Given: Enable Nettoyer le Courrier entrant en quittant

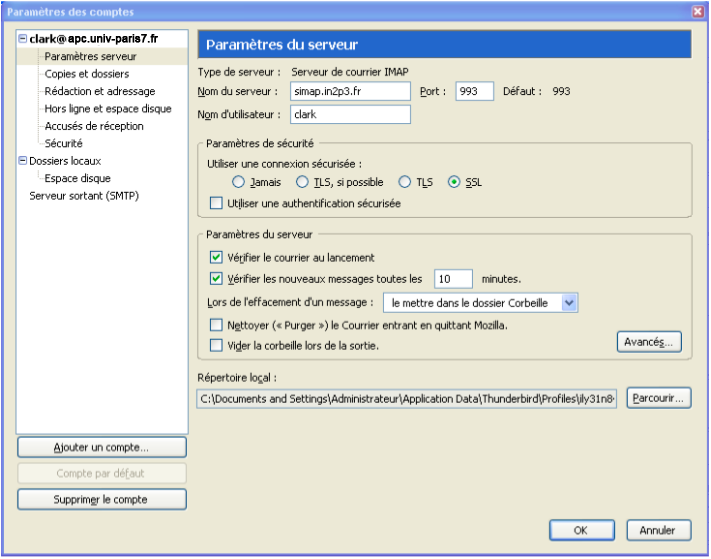Looking at the screenshot, I should pos(216,325).
